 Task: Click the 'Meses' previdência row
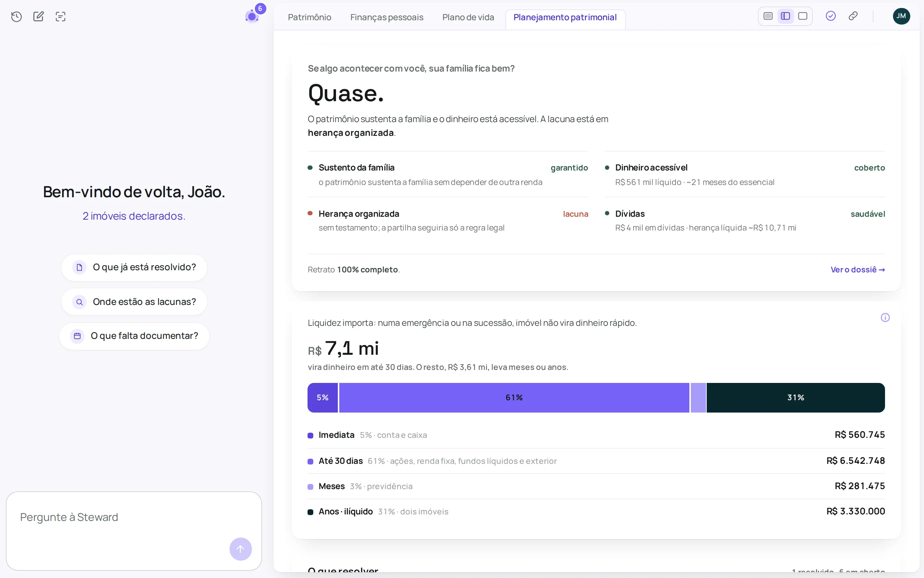(x=596, y=486)
